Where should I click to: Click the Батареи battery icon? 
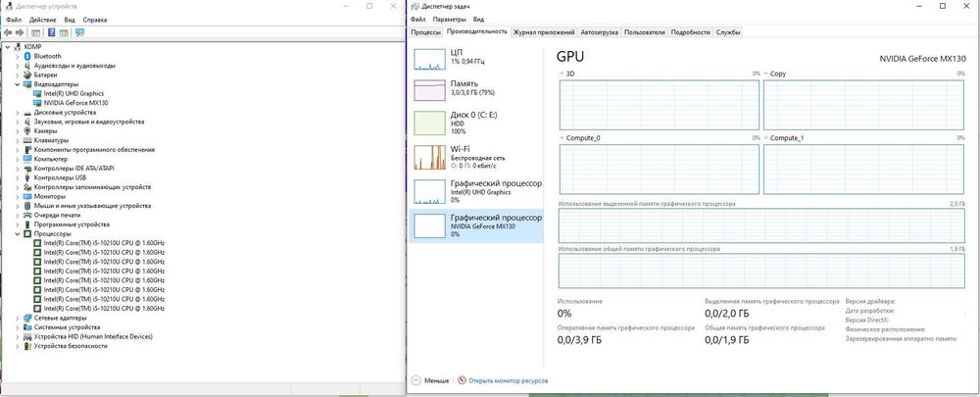pos(27,74)
